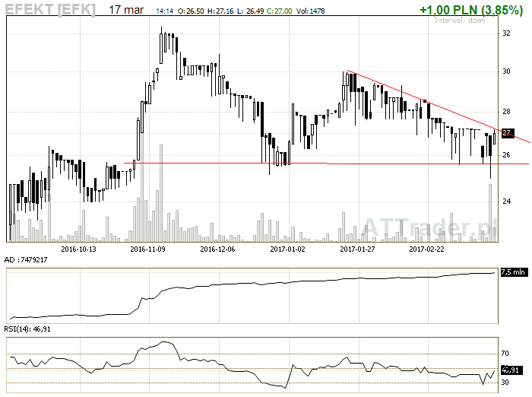Click the 2017-01-02 date marker

[288, 248]
